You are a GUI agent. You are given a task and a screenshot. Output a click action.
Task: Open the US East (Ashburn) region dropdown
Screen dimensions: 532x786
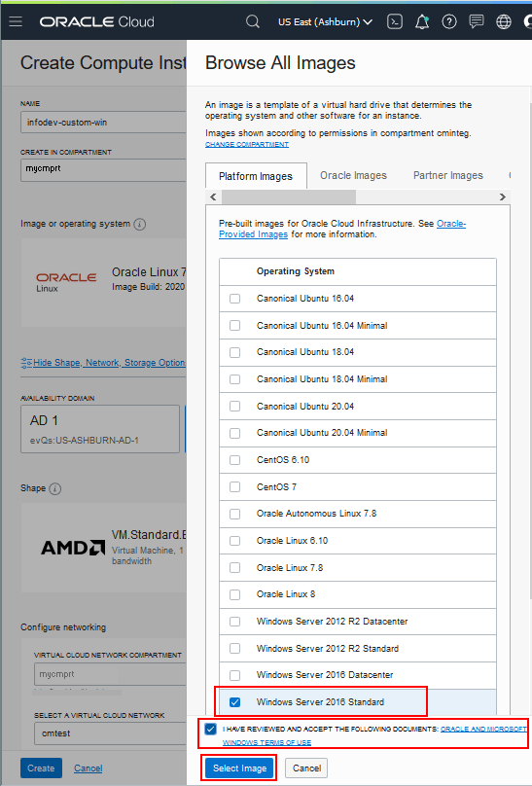pyautogui.click(x=325, y=22)
